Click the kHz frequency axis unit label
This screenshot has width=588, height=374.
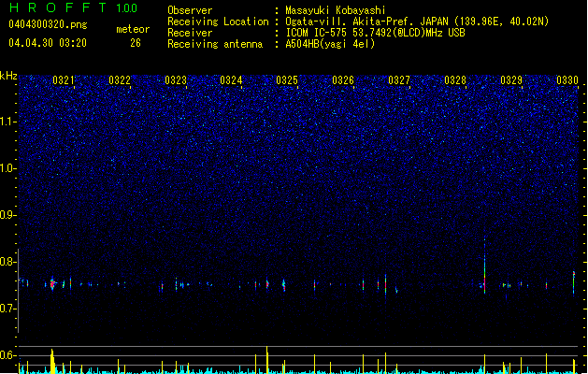click(x=8, y=76)
